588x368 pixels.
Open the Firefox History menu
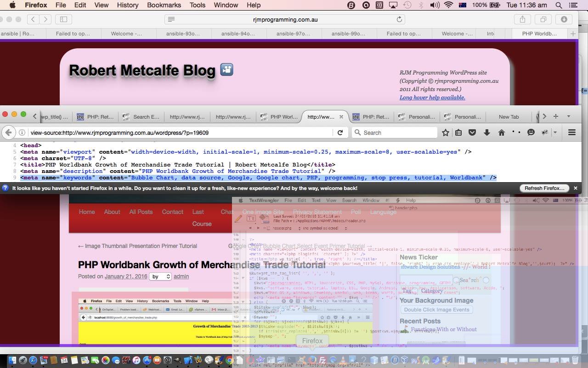(128, 5)
